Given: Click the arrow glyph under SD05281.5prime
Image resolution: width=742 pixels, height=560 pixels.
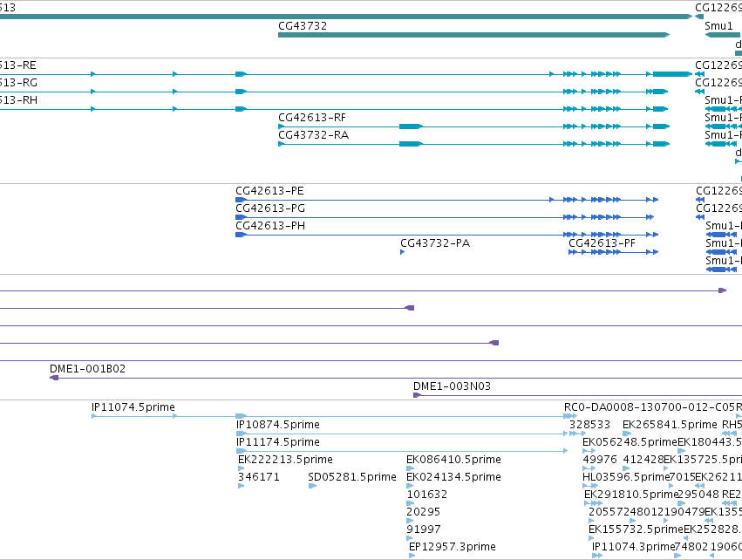Looking at the screenshot, I should [x=312, y=486].
